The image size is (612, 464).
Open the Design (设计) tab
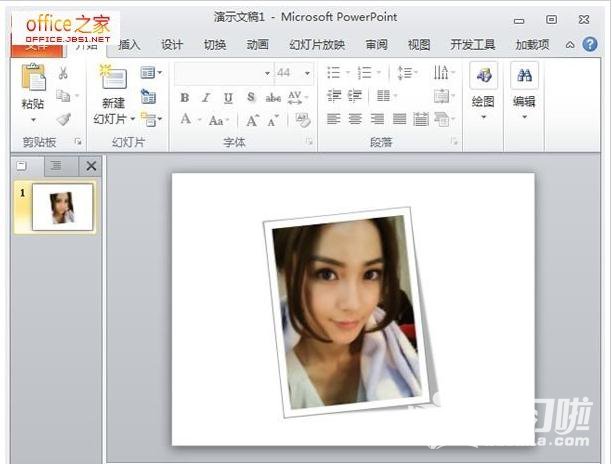[x=172, y=45]
